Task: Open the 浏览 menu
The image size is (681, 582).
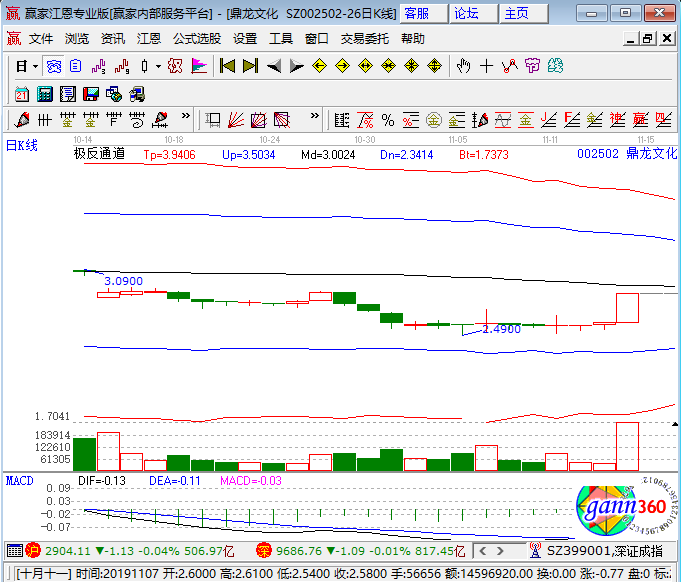Action: [x=77, y=39]
